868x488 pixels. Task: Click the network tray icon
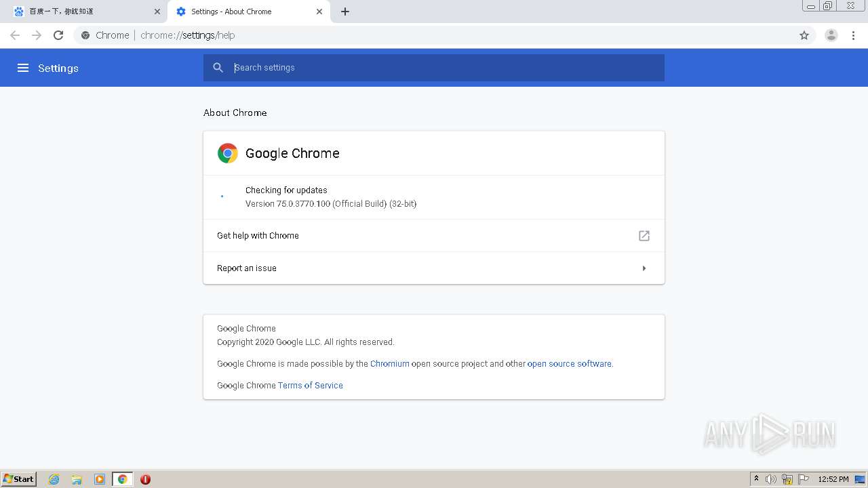(x=787, y=479)
